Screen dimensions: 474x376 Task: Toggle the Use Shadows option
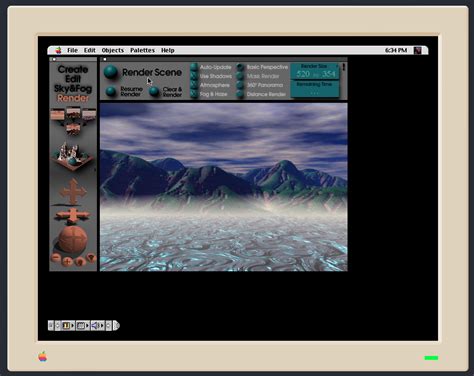tap(194, 76)
